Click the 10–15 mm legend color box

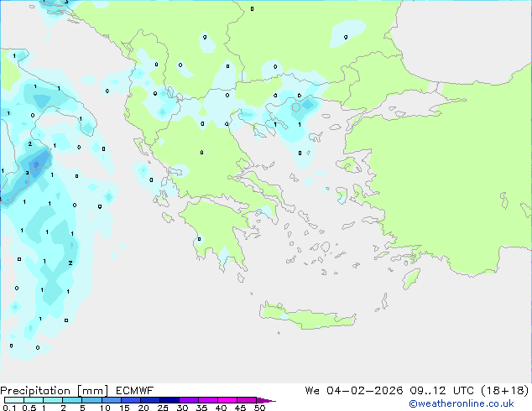[x=111, y=400]
